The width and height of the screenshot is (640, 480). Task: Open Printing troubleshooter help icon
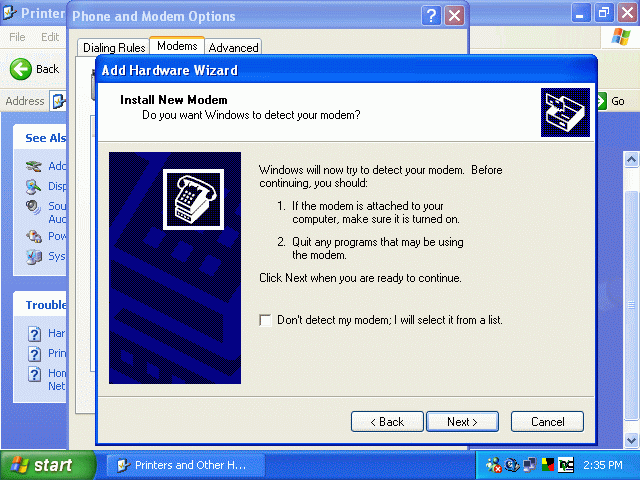tap(34, 353)
